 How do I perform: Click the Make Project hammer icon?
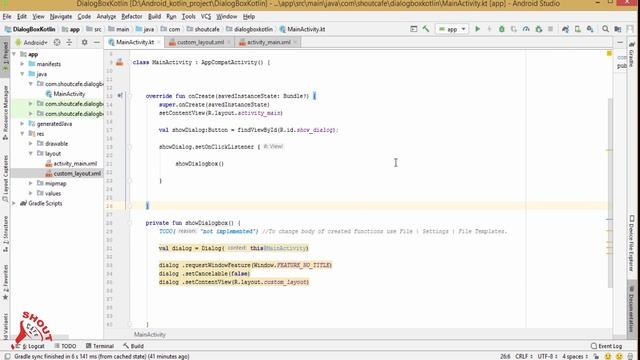click(x=426, y=29)
